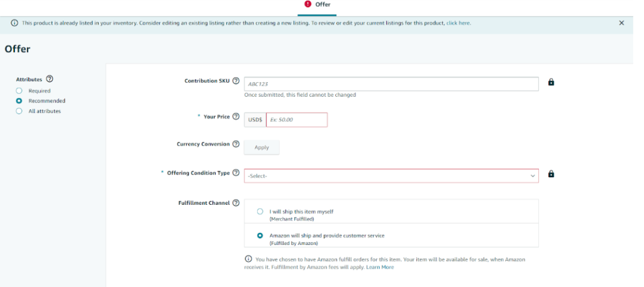The image size is (644, 287).
Task: Expand the Offering Condition Type dropdown
Action: tap(391, 175)
